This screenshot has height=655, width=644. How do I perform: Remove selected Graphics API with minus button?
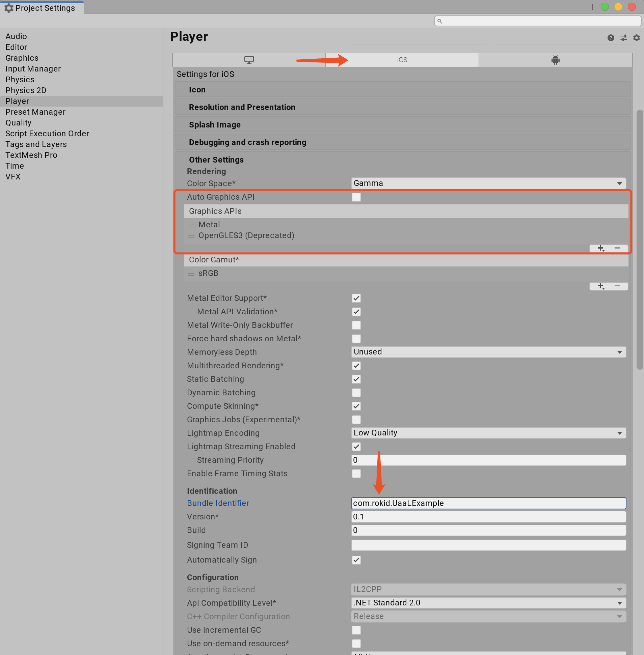pos(617,249)
